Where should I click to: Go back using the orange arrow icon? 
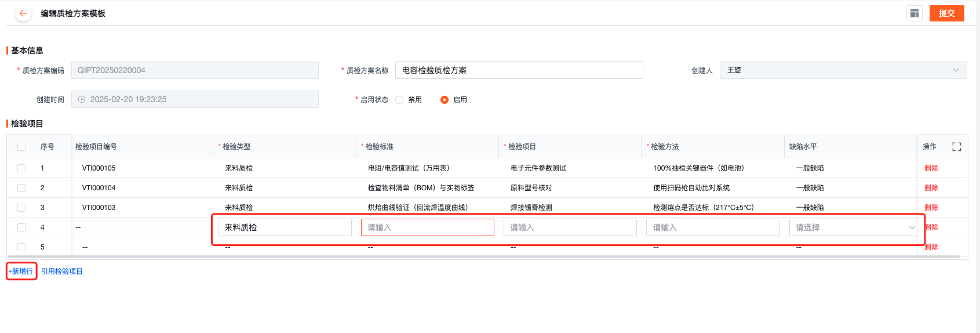23,13
